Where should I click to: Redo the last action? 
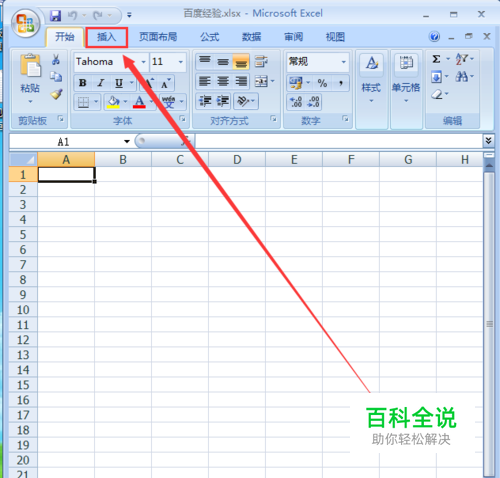click(x=98, y=15)
